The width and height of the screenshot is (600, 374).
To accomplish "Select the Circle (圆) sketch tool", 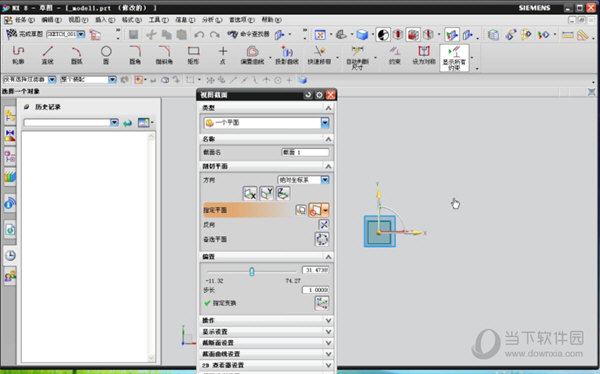I will [106, 55].
